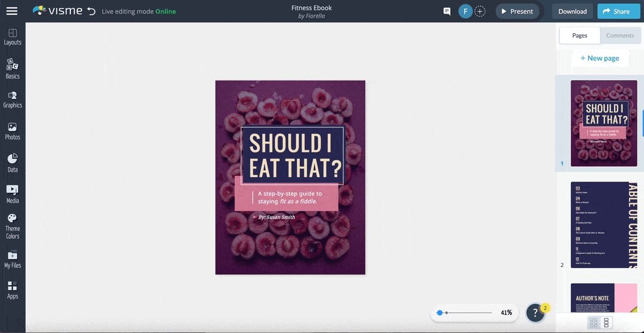
Task: Open the help menu with notification badge
Action: [x=536, y=313]
